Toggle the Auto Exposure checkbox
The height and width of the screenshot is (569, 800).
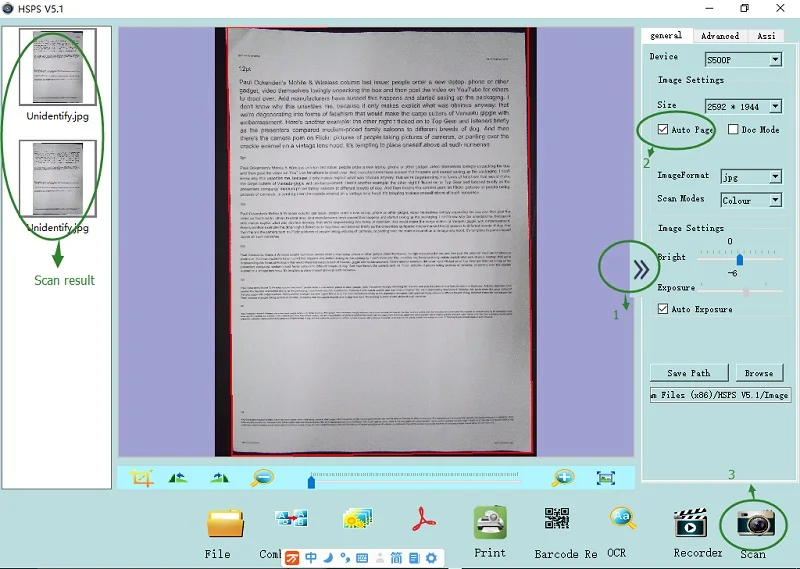coord(663,309)
